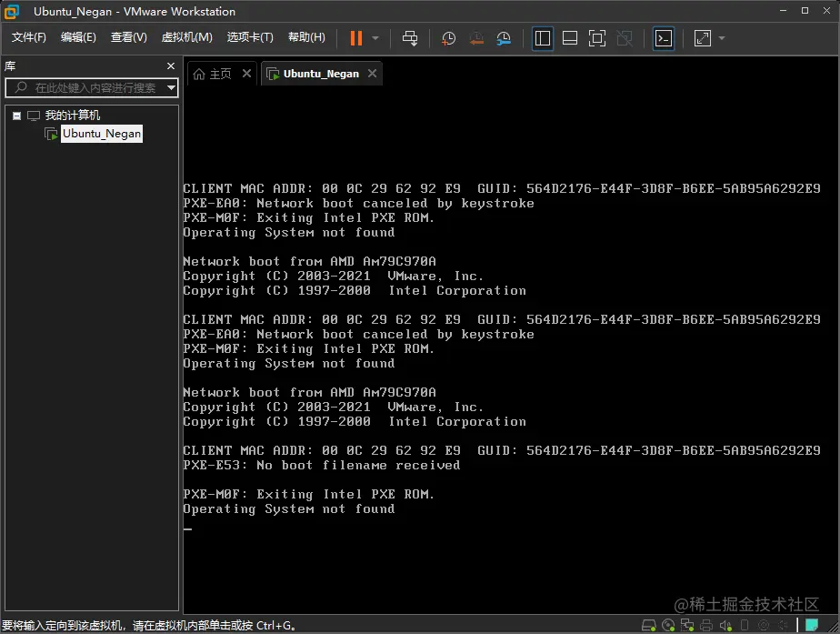Open the 虚拟机(M) menu
840x634 pixels.
(187, 37)
